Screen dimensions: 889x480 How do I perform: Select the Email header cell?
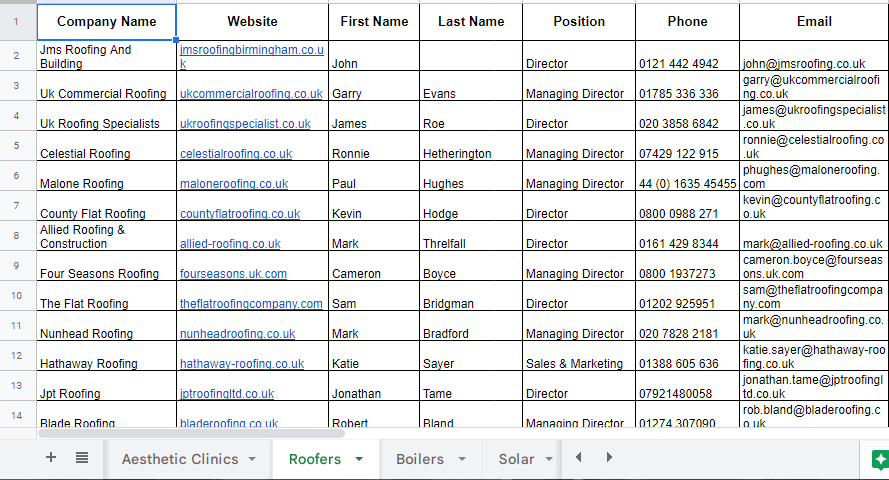[x=814, y=22]
